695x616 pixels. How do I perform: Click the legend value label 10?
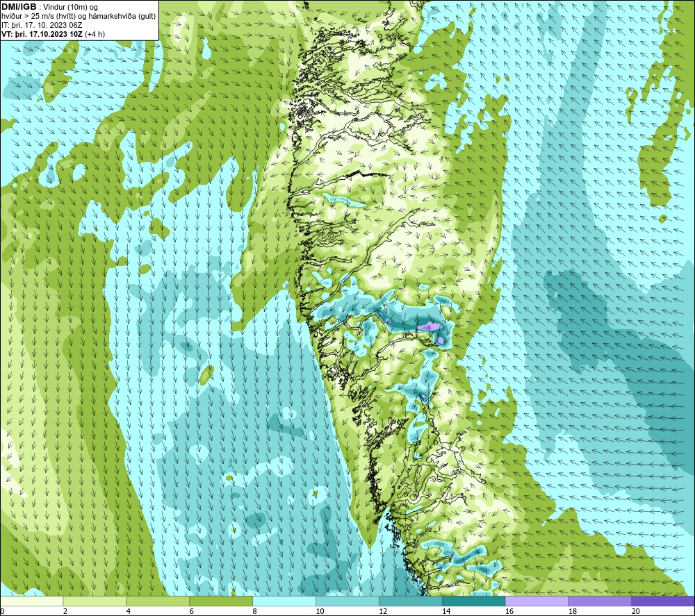pos(320,611)
